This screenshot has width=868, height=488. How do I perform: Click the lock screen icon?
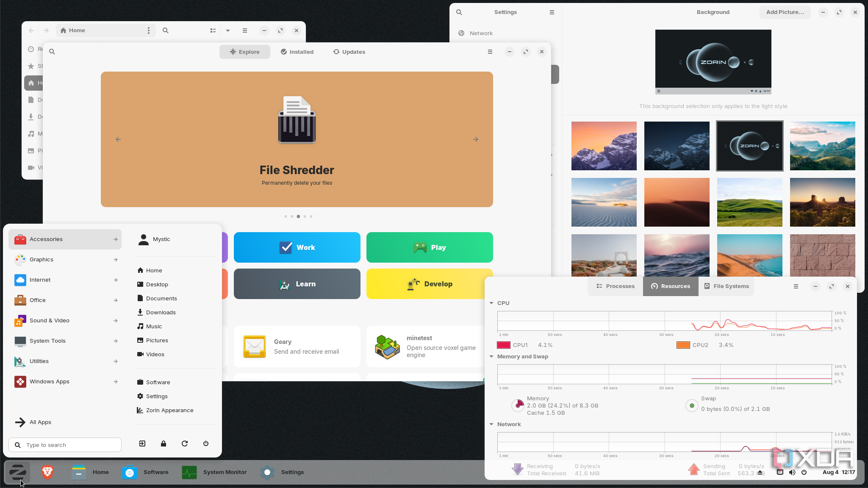click(x=164, y=444)
